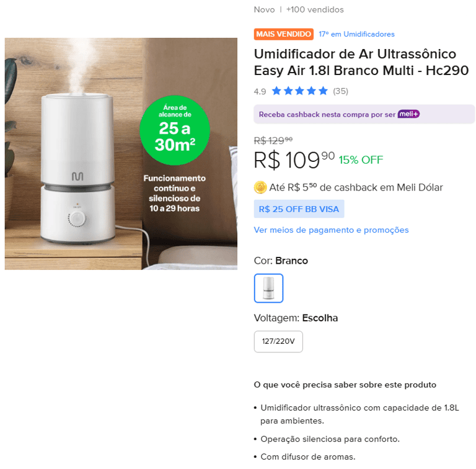Screen dimensions: 476x469
Task: Click the 15% OFF discount label
Action: (x=361, y=160)
